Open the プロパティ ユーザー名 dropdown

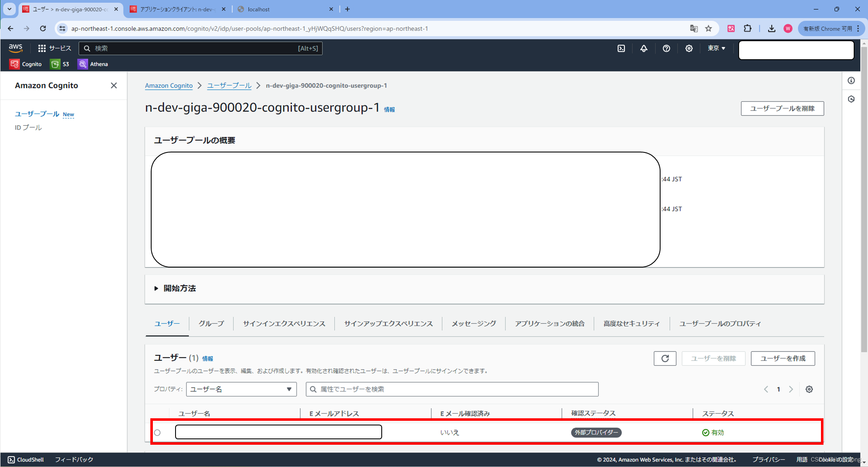click(241, 389)
